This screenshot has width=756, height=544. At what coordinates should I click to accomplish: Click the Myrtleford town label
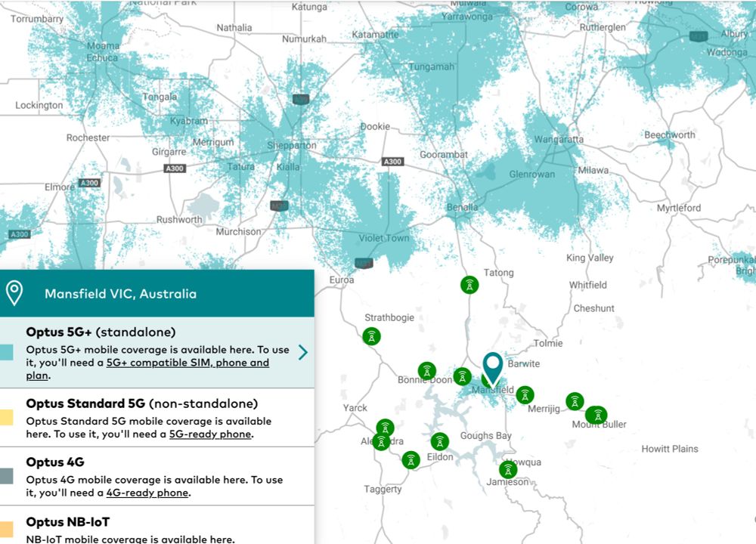[x=679, y=208]
